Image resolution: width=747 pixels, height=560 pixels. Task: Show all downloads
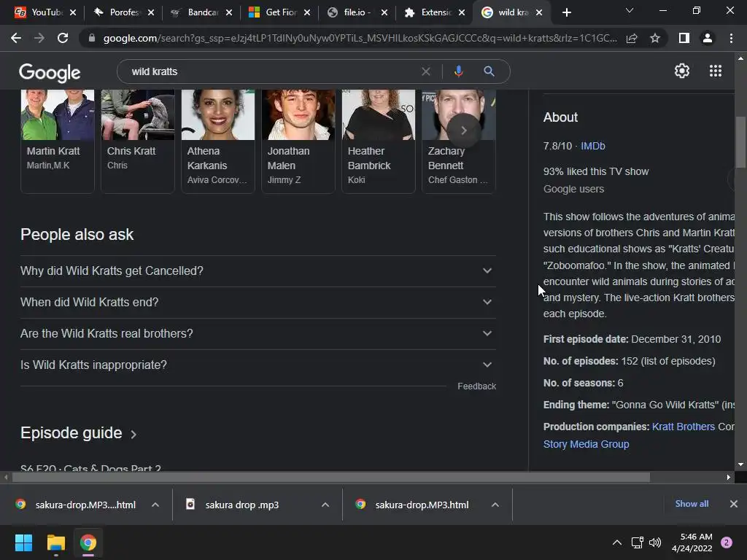[x=692, y=504]
